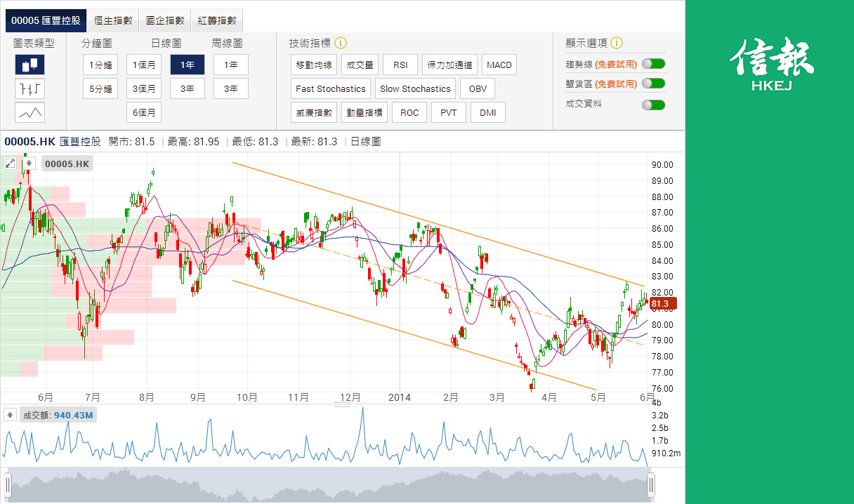The width and height of the screenshot is (854, 504).
Task: Select the daily 6個月 range
Action: tap(144, 112)
